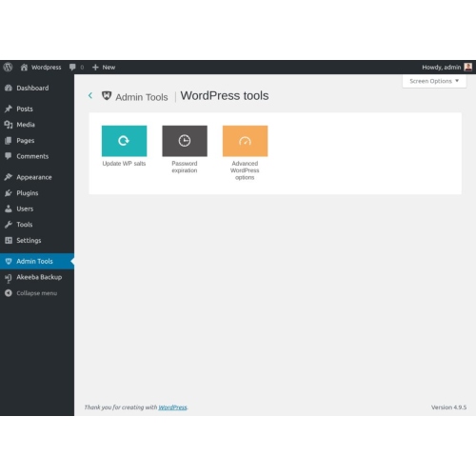Click the Appearance paintbrush icon
Image resolution: width=476 pixels, height=476 pixels.
(x=9, y=177)
